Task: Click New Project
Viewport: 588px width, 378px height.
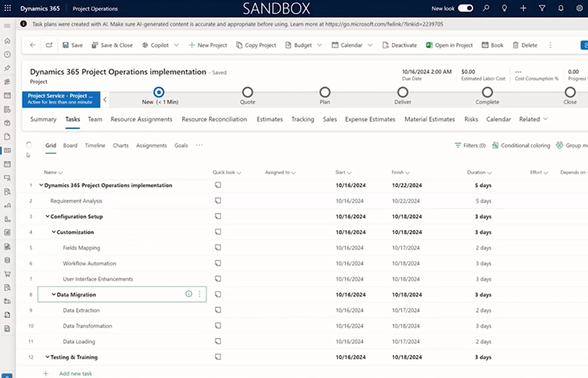Action: [x=208, y=45]
